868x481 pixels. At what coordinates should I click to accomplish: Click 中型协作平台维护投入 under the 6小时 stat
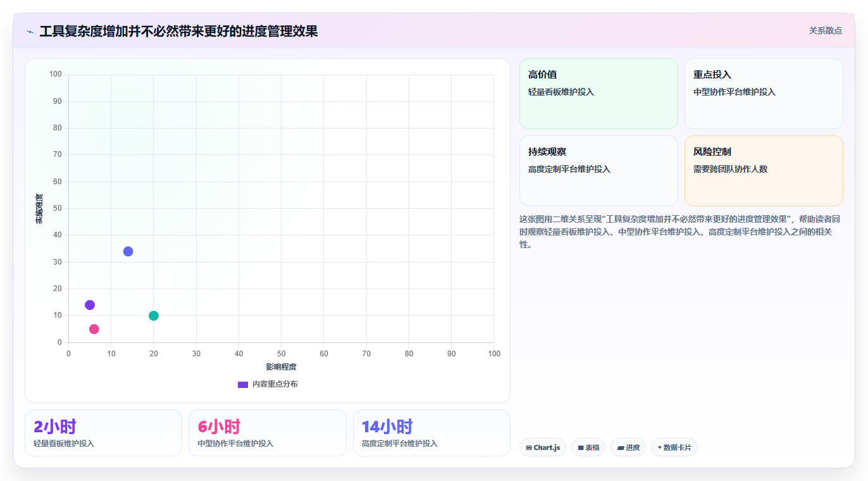click(x=235, y=444)
